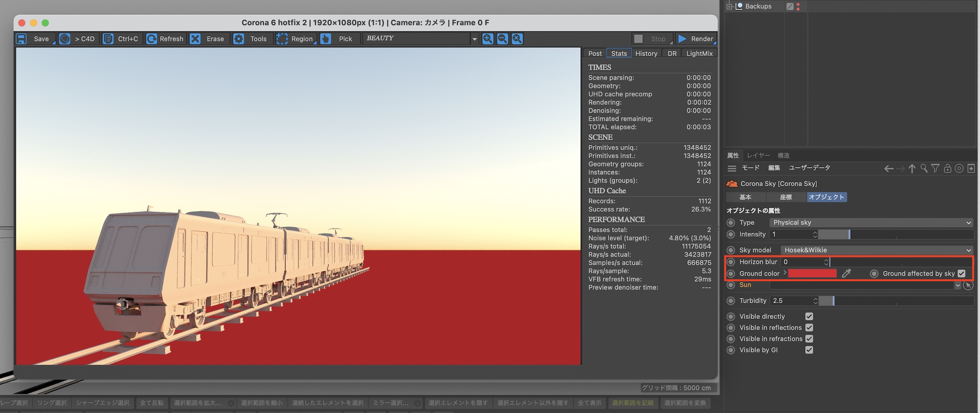Click the Region render icon

(282, 39)
